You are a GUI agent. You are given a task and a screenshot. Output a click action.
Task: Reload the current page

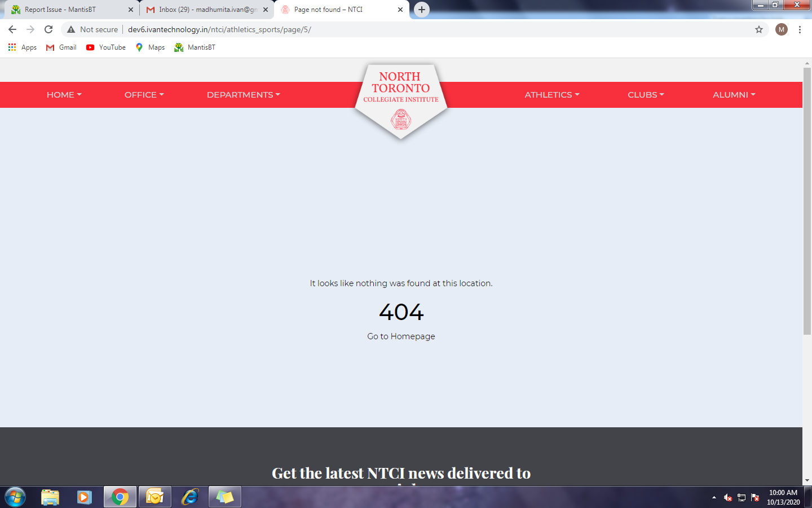tap(48, 29)
